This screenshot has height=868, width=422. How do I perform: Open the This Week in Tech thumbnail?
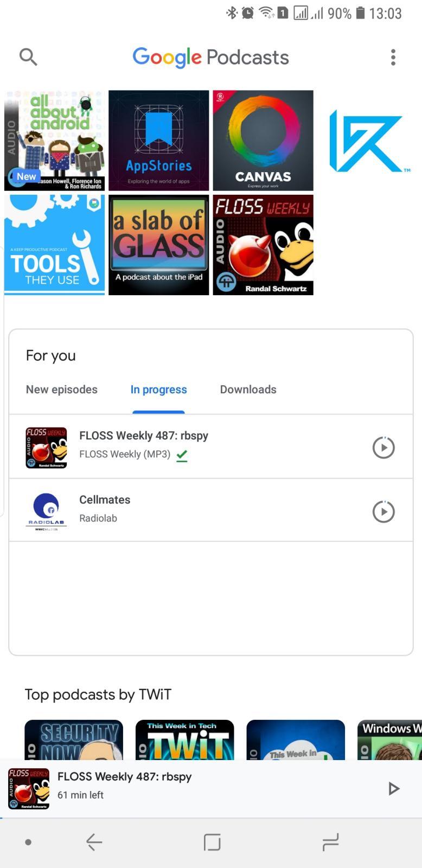coord(184,740)
